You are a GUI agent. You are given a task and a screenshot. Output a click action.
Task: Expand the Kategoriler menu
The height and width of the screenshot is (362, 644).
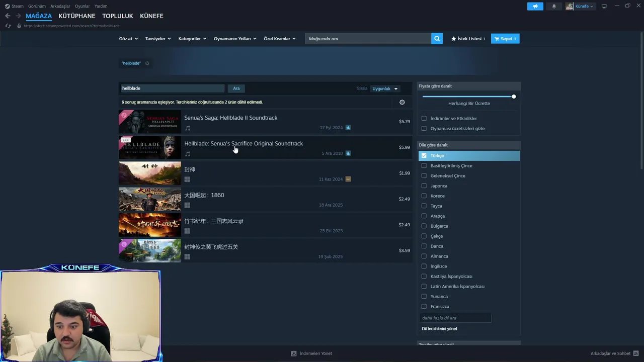[192, 39]
